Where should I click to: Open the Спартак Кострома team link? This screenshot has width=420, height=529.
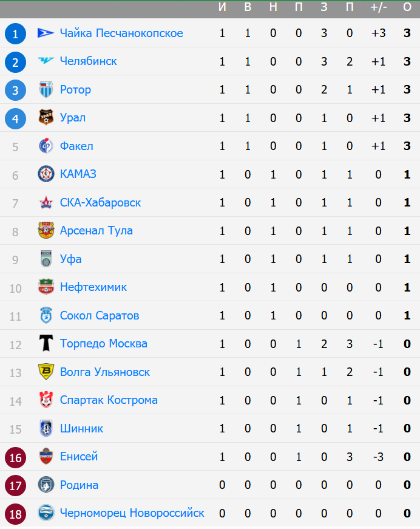coord(109,400)
